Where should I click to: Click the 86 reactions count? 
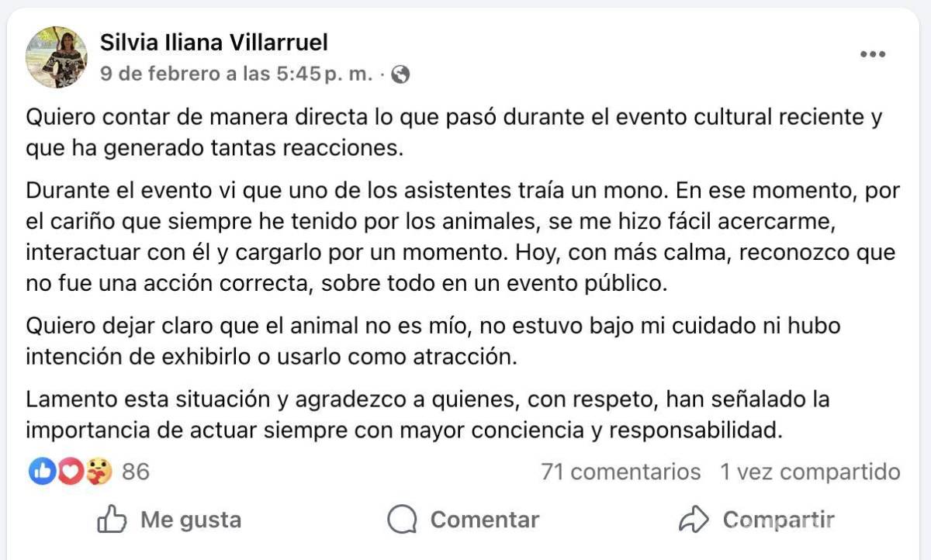(137, 471)
